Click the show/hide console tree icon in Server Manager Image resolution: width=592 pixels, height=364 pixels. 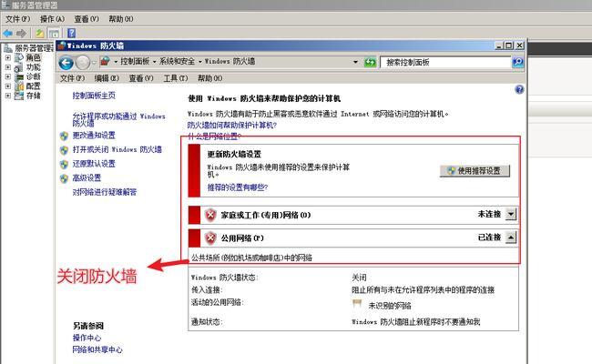coord(55,33)
